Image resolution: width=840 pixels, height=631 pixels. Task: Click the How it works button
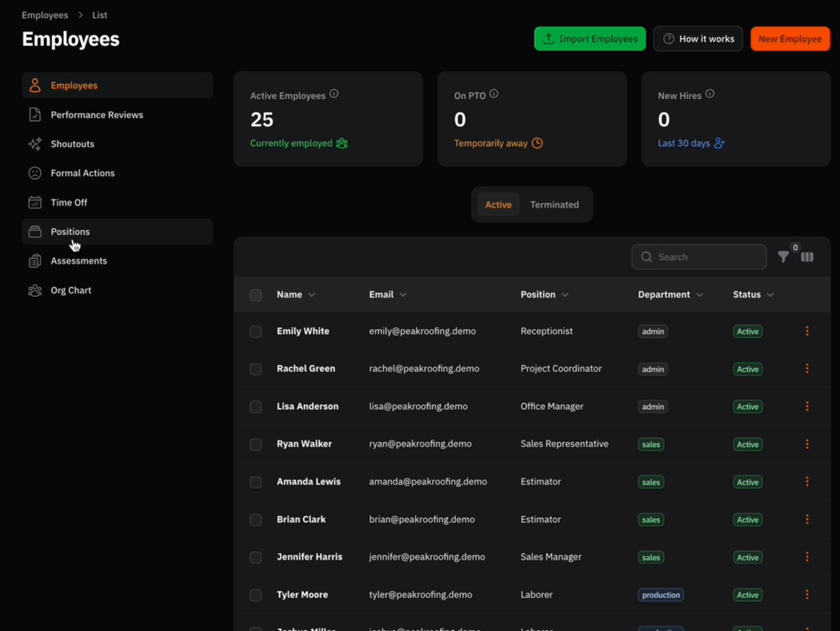tap(698, 39)
